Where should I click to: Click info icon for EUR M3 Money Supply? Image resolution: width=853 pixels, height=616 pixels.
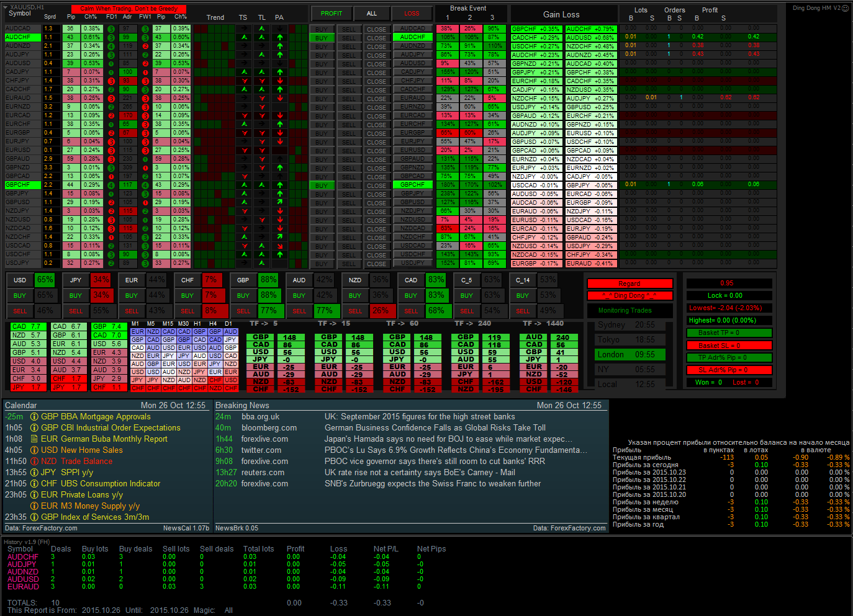pos(34,506)
